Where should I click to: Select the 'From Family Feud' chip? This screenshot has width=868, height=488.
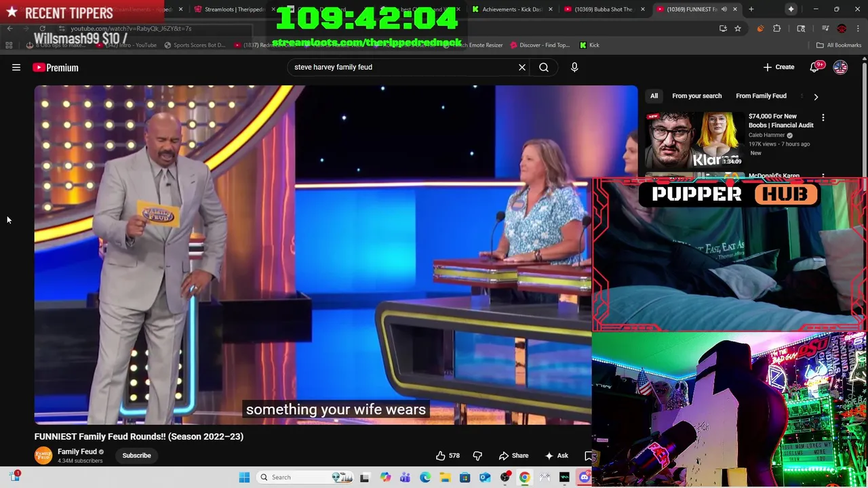click(761, 96)
